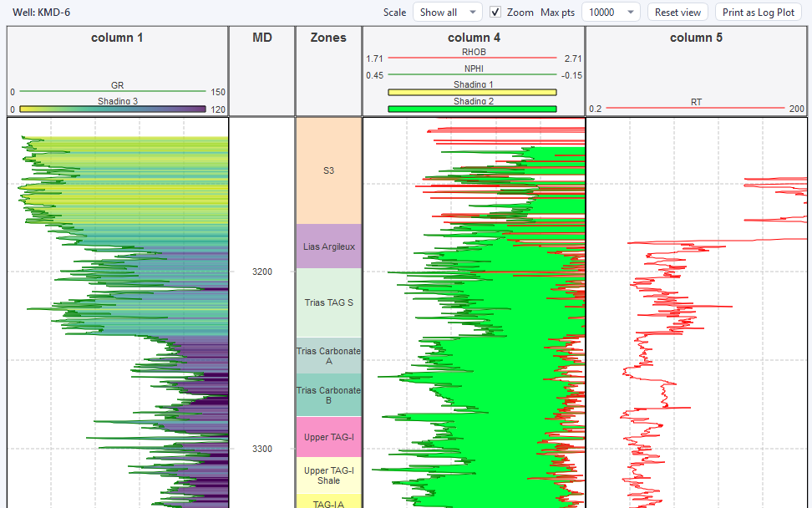Select the Trias Carbonate A zone

click(x=328, y=356)
